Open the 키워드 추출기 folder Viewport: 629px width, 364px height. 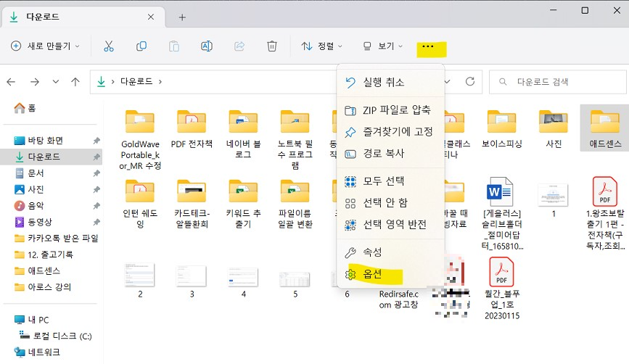[x=244, y=204]
